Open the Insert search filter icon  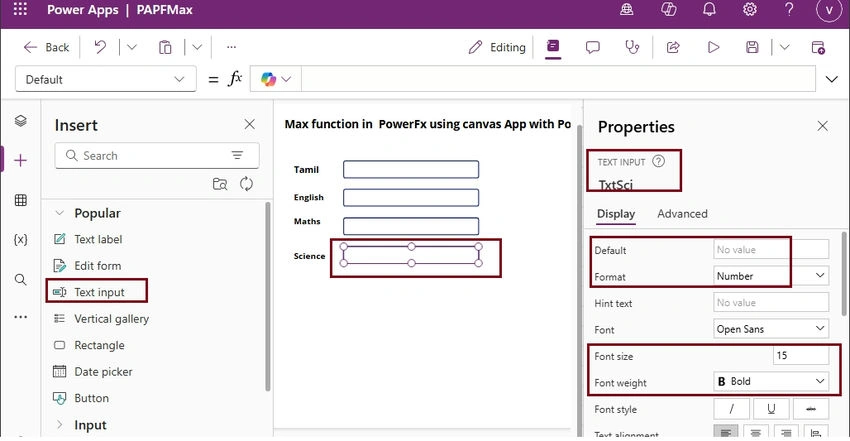coord(237,155)
